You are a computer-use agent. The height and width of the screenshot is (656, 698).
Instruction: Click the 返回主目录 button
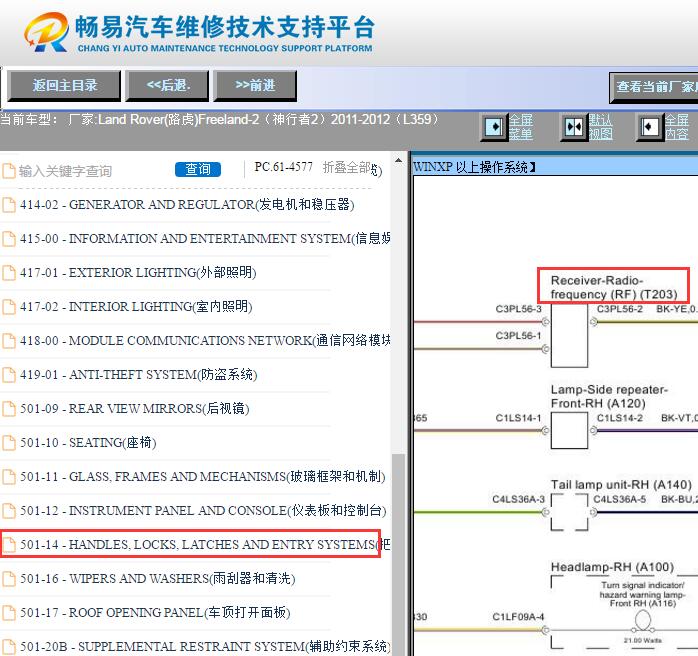click(64, 85)
